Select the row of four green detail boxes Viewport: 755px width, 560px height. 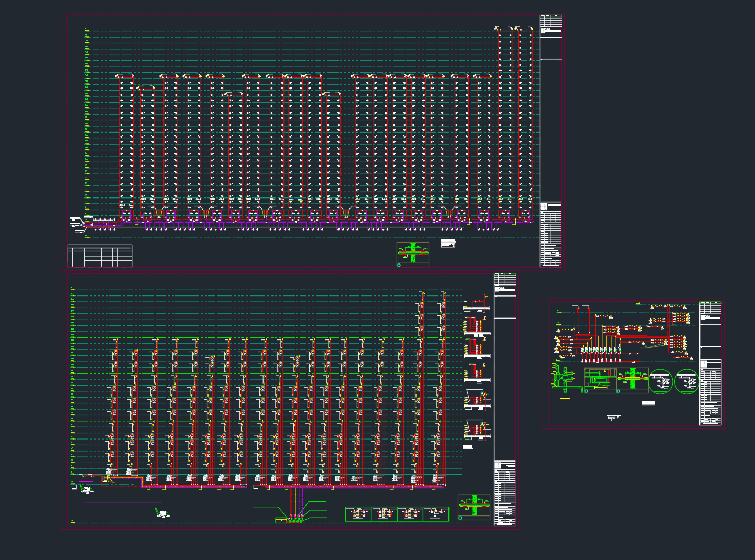pos(397,514)
